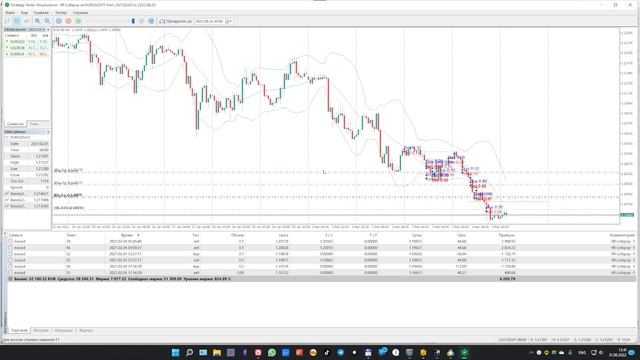The height and width of the screenshot is (360, 640).
Task: Close the Окно данных panel
Action: pyautogui.click(x=48, y=132)
